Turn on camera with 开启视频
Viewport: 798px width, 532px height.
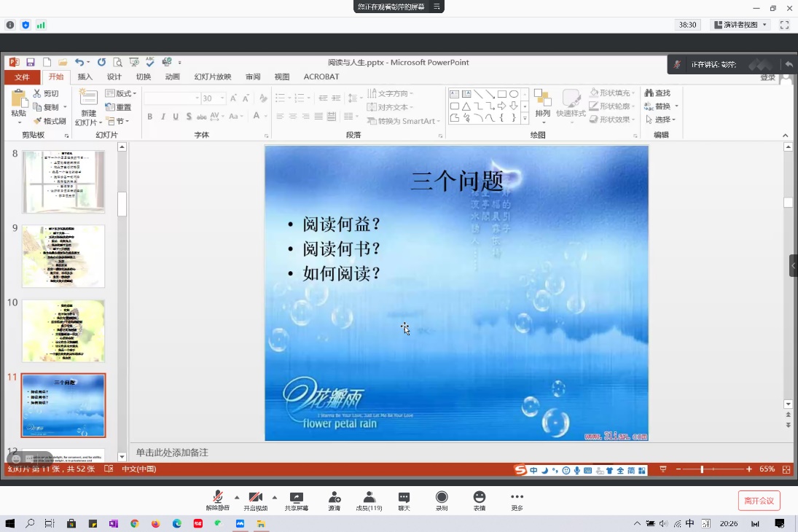255,500
